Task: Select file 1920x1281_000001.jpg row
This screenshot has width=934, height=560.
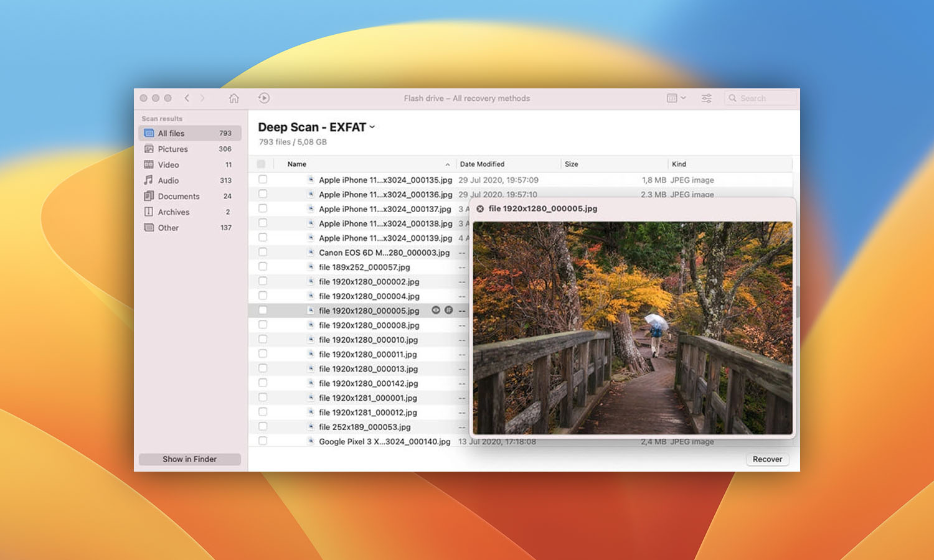Action: coord(359,398)
